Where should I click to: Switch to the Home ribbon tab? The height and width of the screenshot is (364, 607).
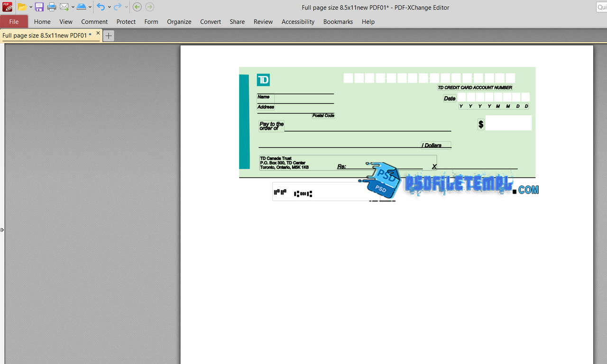tap(42, 21)
